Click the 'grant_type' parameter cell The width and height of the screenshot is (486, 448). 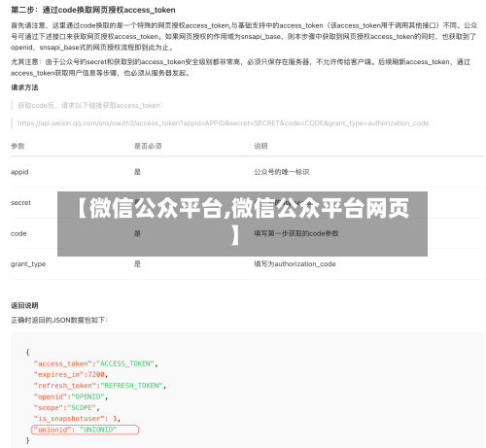tap(28, 264)
